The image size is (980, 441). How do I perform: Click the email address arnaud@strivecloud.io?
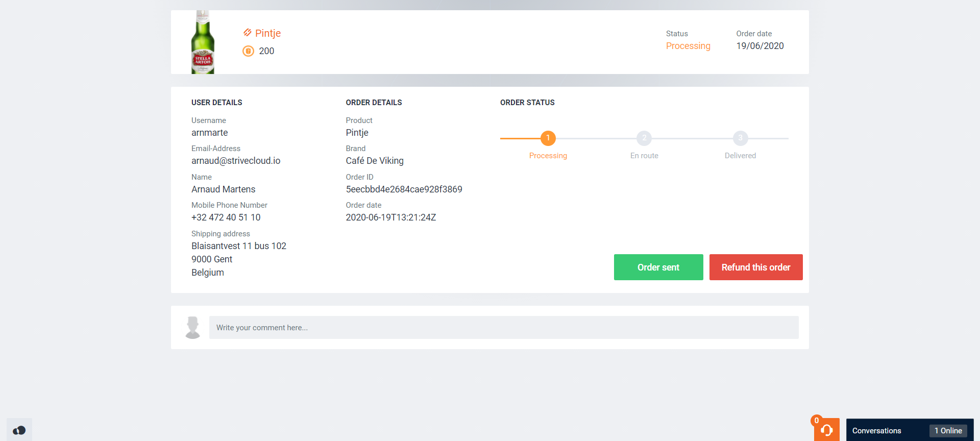click(x=236, y=161)
